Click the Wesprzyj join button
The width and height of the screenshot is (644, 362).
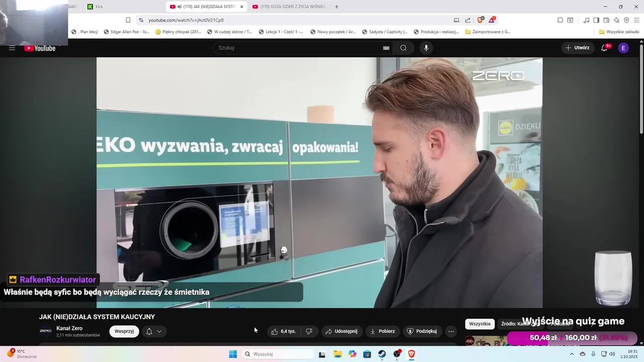(124, 331)
